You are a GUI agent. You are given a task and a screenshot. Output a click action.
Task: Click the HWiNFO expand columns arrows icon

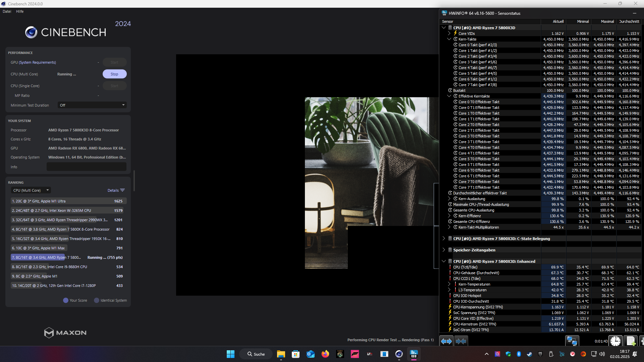click(x=446, y=341)
